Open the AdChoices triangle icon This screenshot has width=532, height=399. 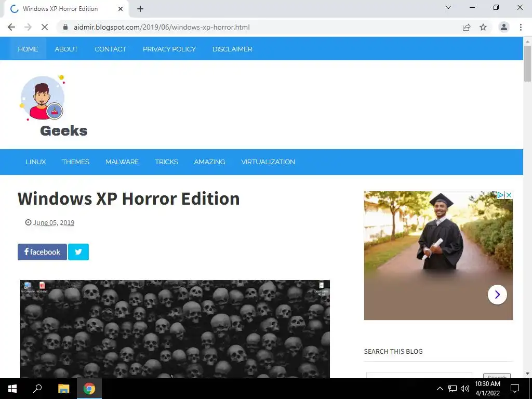[500, 195]
